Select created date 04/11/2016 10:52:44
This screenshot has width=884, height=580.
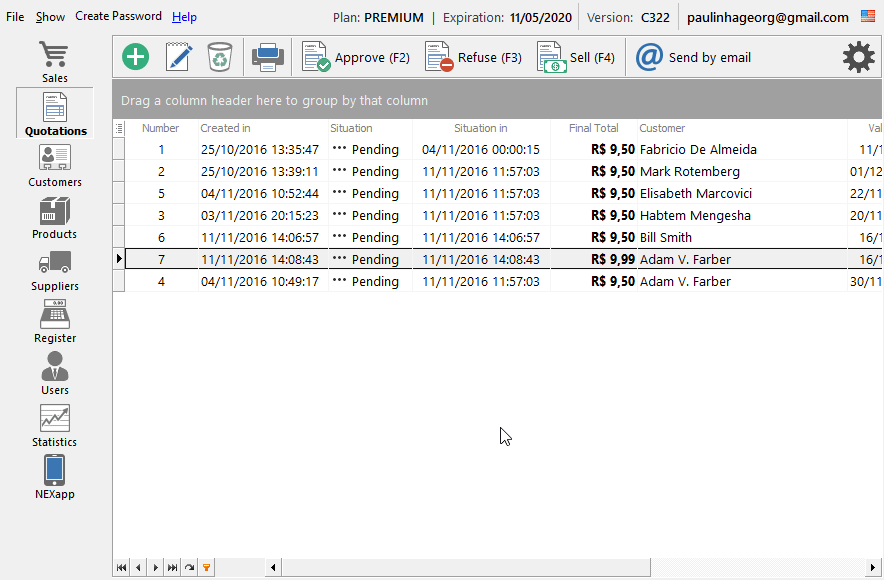263,193
